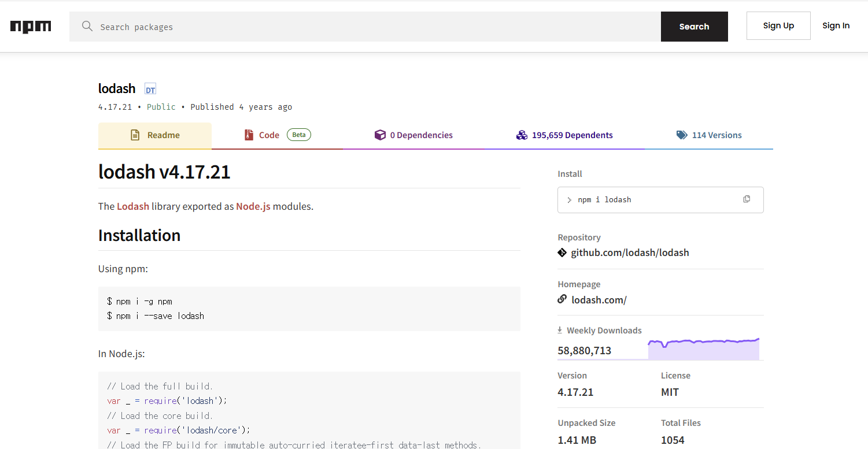Click the Code tab file icon
This screenshot has height=449, width=868.
pos(249,135)
